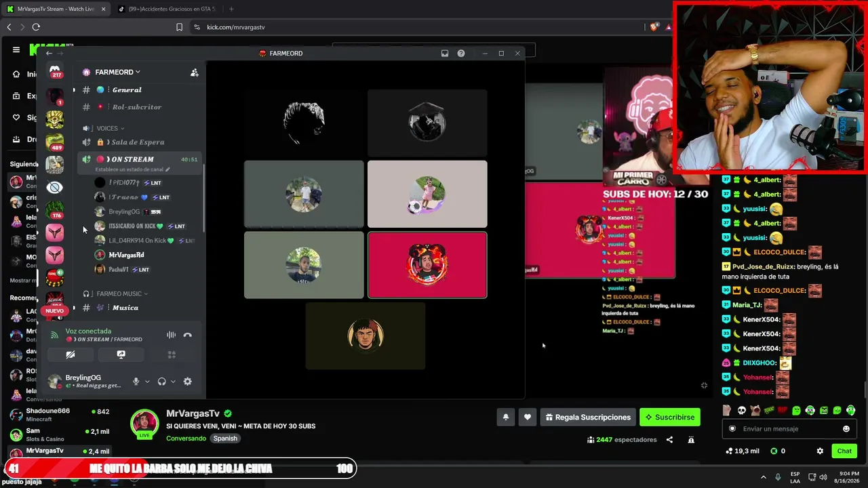Viewport: 868px width, 488px height.
Task: Open emoji picker in chat message box
Action: click(846, 429)
